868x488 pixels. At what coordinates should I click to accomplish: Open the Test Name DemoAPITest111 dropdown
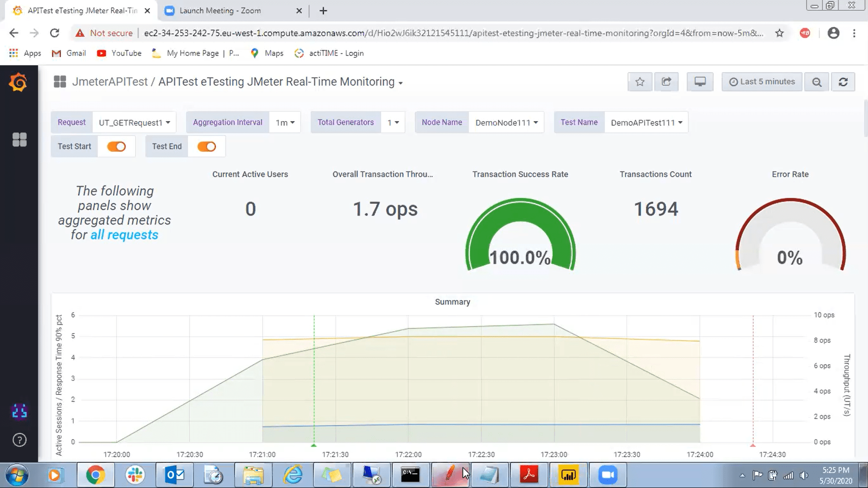646,122
